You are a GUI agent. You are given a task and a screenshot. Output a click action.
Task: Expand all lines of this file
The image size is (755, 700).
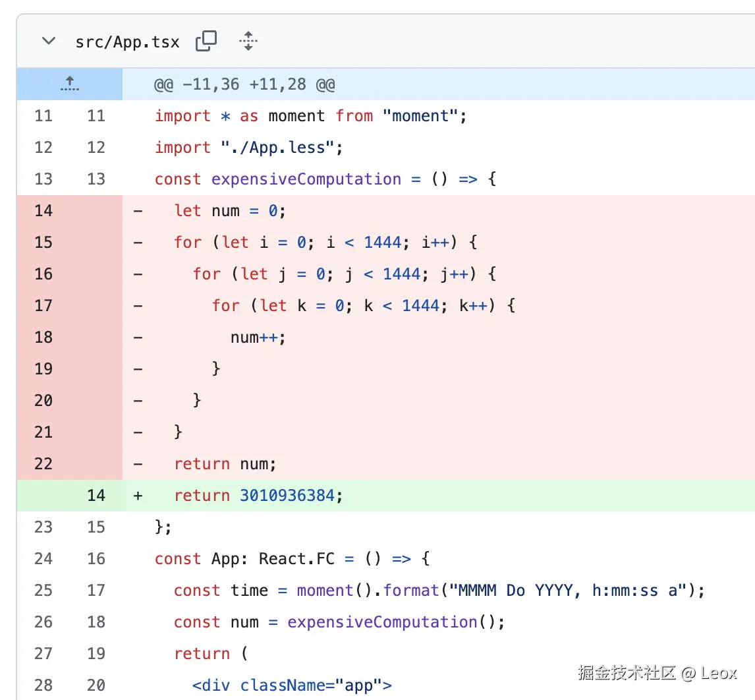tap(248, 41)
